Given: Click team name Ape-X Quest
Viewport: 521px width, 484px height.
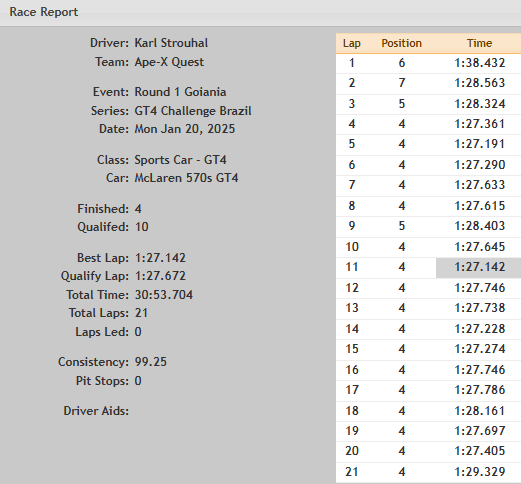Looking at the screenshot, I should pyautogui.click(x=169, y=62).
